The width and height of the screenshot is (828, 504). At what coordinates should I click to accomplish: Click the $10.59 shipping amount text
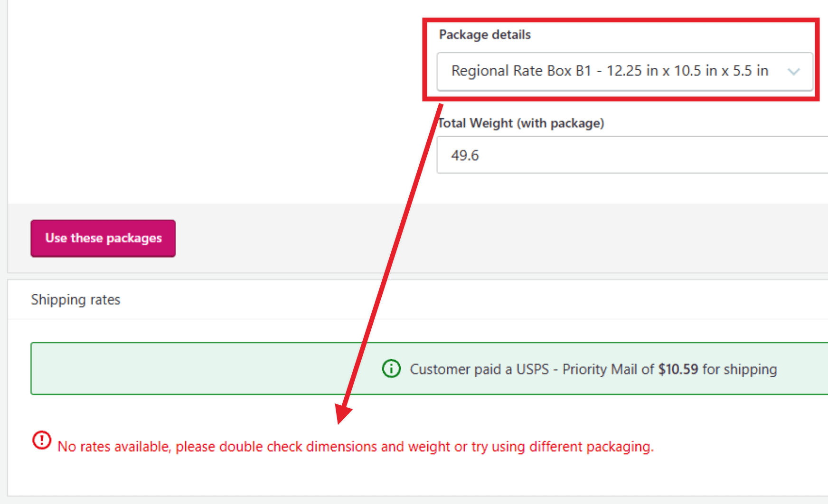tap(677, 369)
